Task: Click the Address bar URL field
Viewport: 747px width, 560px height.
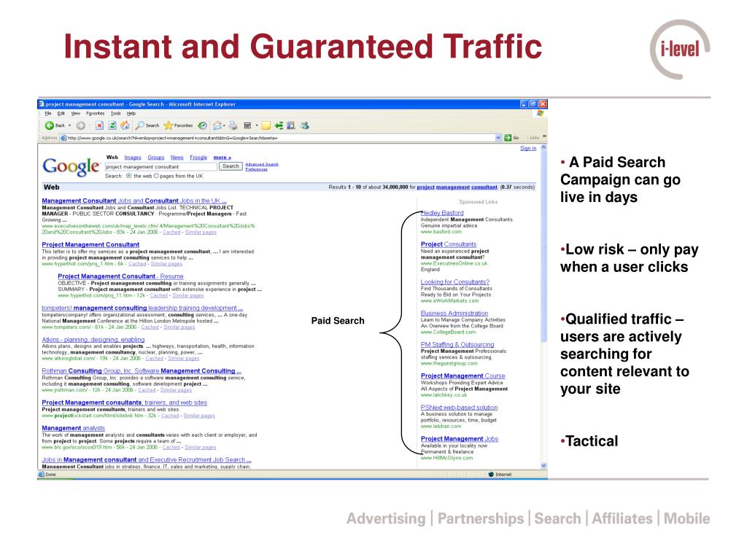Action: [x=281, y=138]
